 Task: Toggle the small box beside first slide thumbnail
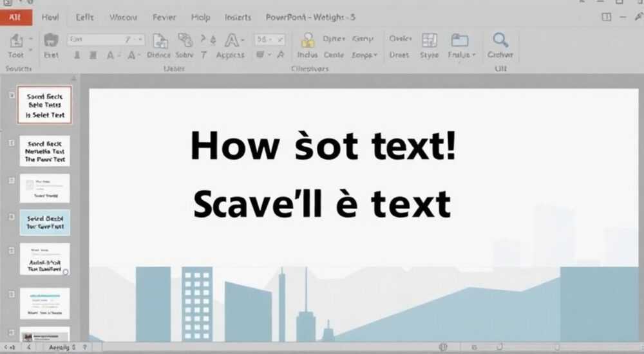[x=12, y=95]
